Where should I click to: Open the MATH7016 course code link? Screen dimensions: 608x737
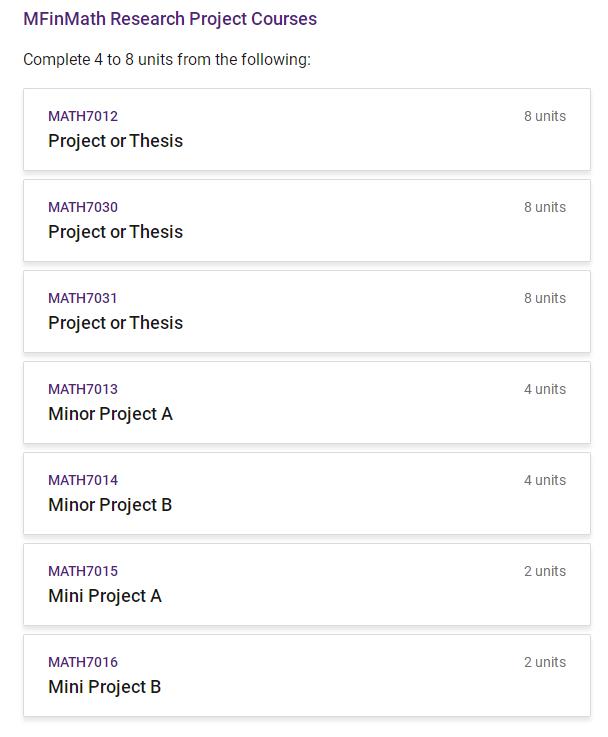coord(83,662)
